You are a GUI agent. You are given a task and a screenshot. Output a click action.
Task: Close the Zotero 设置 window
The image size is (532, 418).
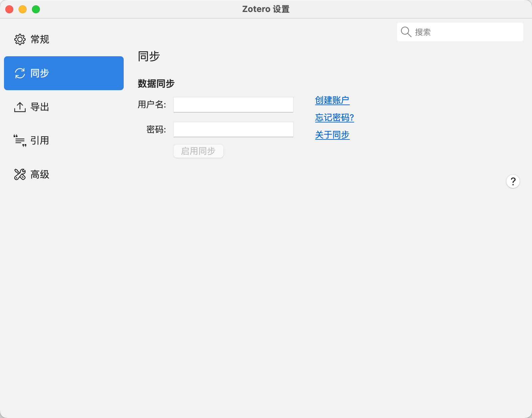coord(9,9)
